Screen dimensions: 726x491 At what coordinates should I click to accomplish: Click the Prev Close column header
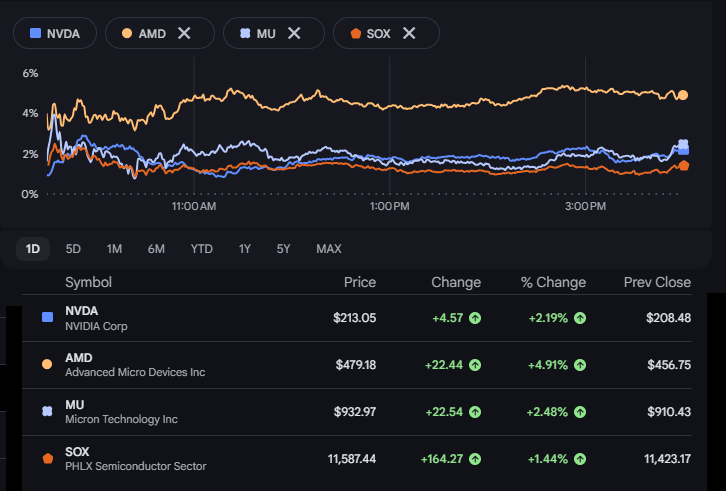pyautogui.click(x=657, y=282)
